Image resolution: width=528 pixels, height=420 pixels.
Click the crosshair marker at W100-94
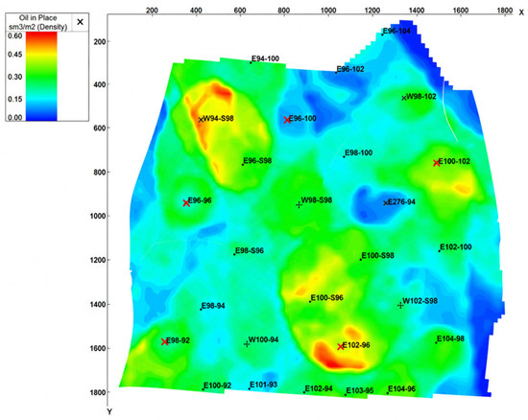coord(247,344)
